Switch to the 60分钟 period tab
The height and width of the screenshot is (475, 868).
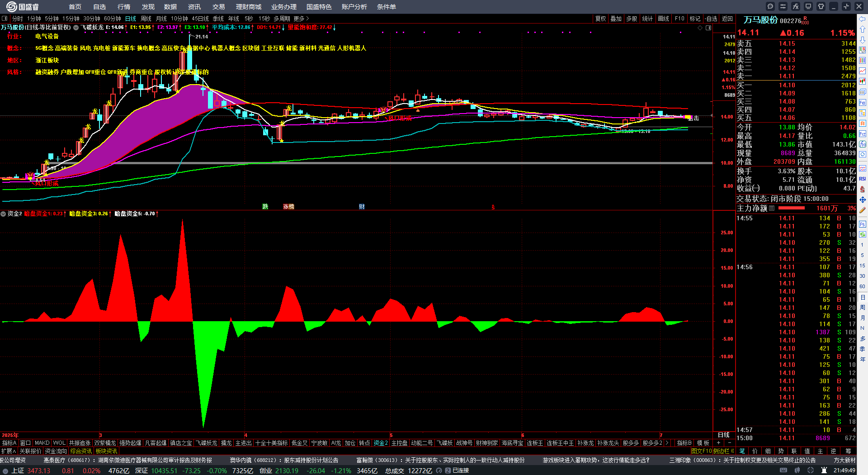(x=113, y=19)
